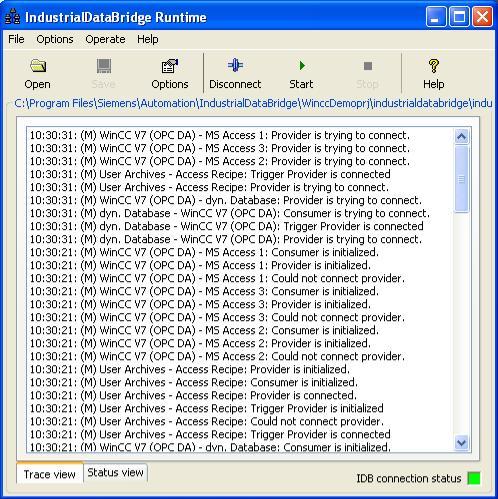Open the Operate menu

[x=105, y=39]
